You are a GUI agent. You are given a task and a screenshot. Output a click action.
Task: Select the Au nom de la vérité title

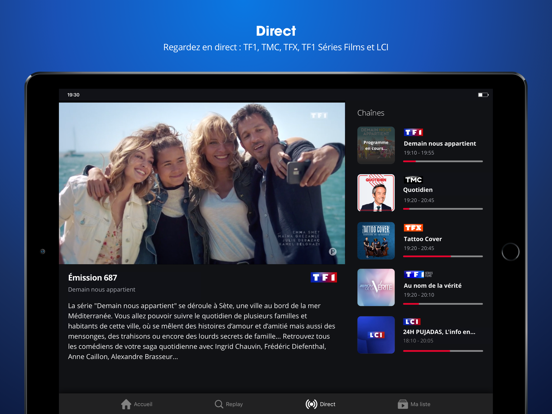click(x=432, y=286)
